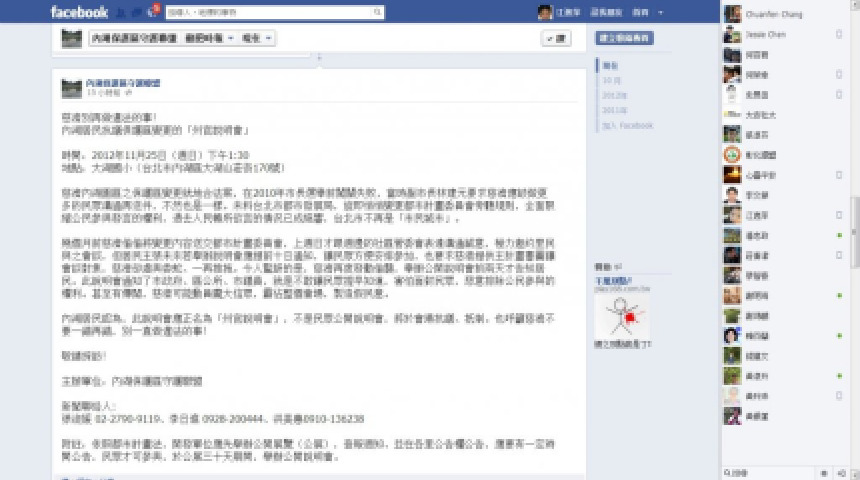Click the blue create page button
Screen dimensions: 860x480
624,38
